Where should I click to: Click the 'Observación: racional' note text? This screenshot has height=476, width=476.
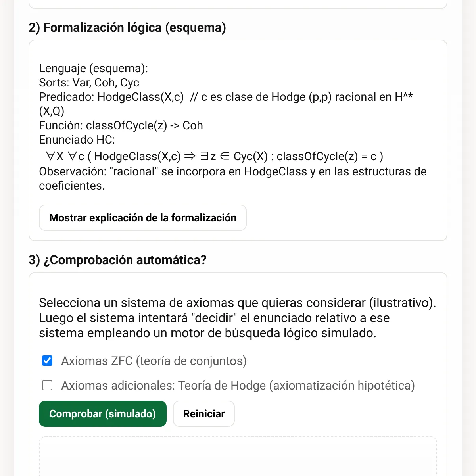click(x=233, y=178)
